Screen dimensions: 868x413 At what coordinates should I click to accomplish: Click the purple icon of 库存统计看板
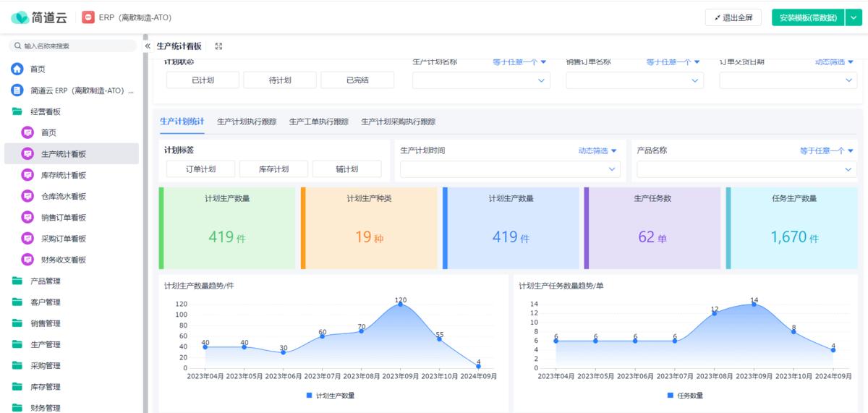pos(27,175)
